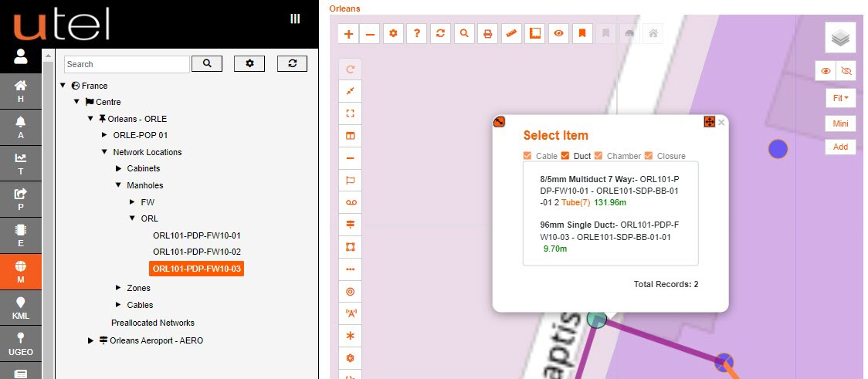Image resolution: width=868 pixels, height=379 pixels.
Task: Select the 96mm Single Duct record
Action: pos(611,237)
